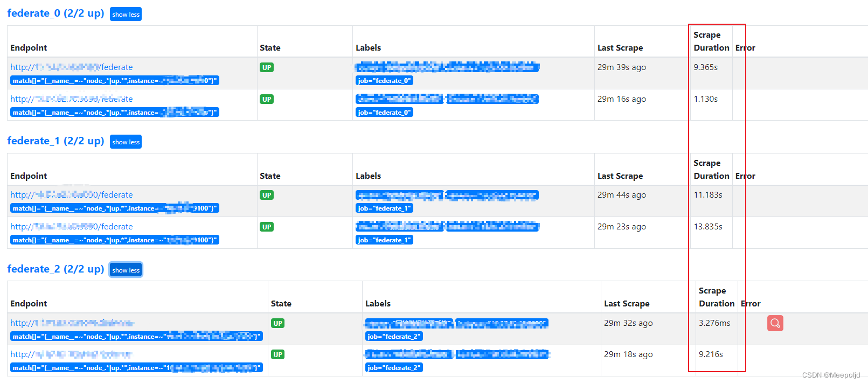Click the State column header of federate_0 table
Viewport: 868px width, 384px height.
click(270, 48)
